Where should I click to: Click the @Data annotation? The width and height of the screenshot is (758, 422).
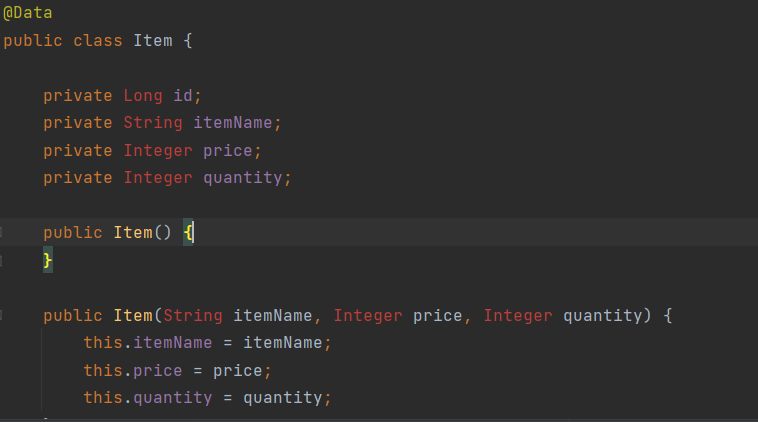[x=28, y=13]
